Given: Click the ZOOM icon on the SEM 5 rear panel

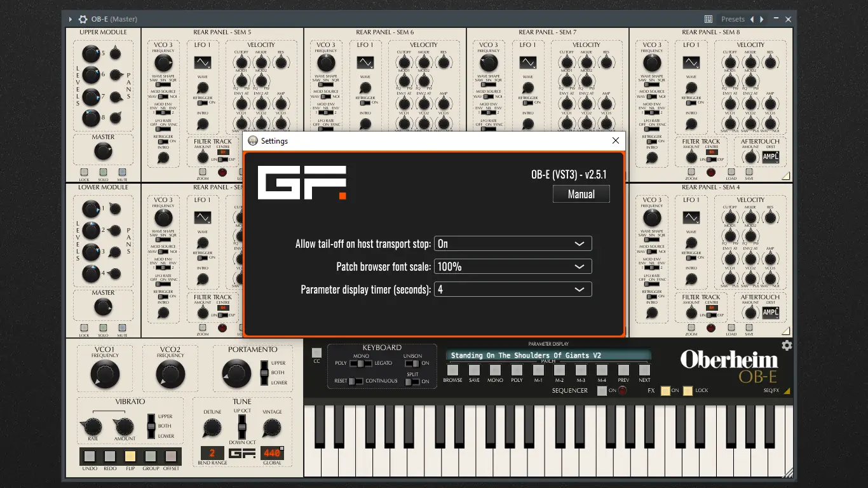Looking at the screenshot, I should (203, 172).
